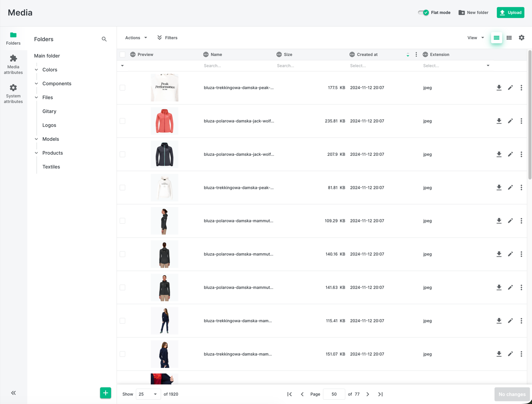This screenshot has width=532, height=404.
Task: Open the Actions dropdown
Action: click(136, 38)
